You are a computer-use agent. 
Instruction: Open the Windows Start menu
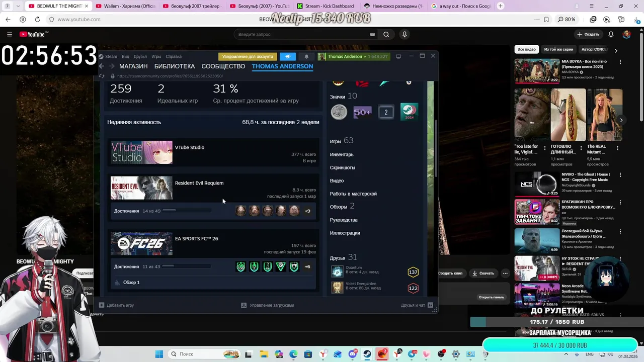pos(159,354)
